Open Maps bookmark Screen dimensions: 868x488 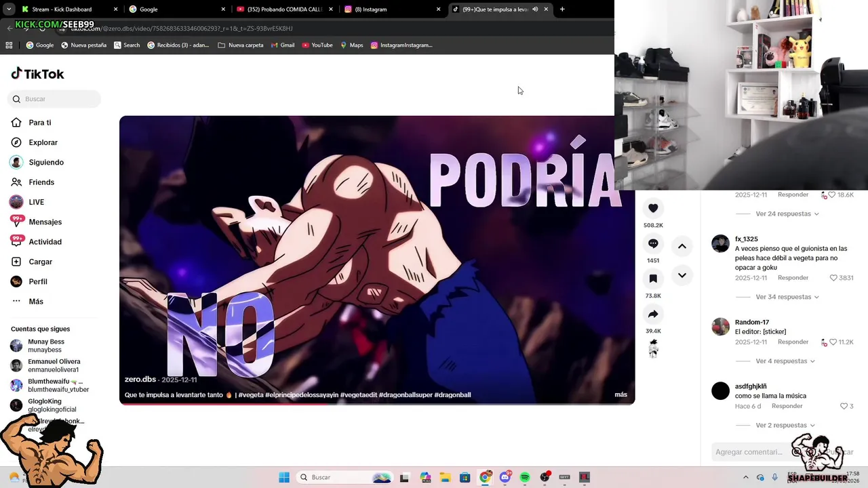click(352, 45)
